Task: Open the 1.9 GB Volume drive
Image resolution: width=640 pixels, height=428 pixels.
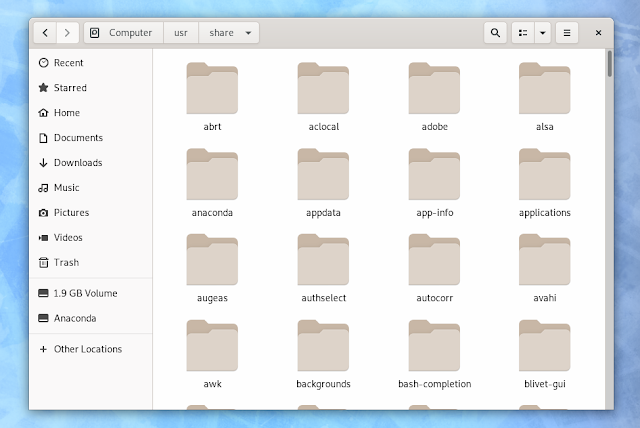Action: (x=85, y=294)
